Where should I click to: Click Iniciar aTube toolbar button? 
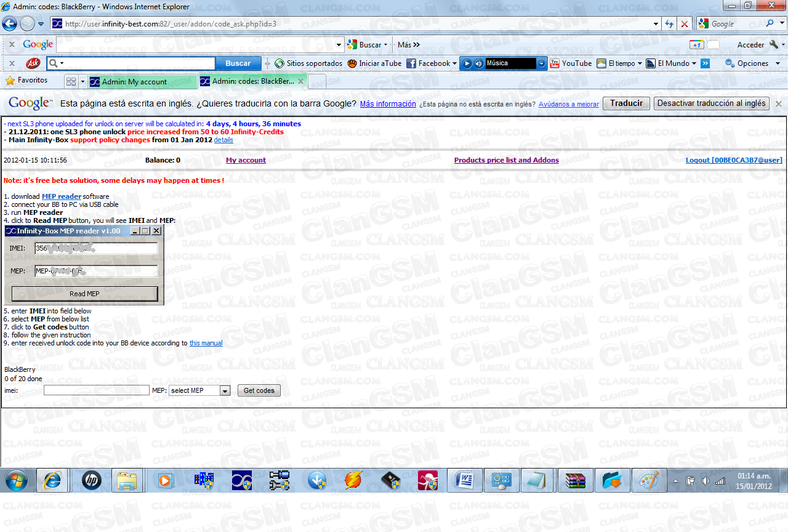click(374, 63)
